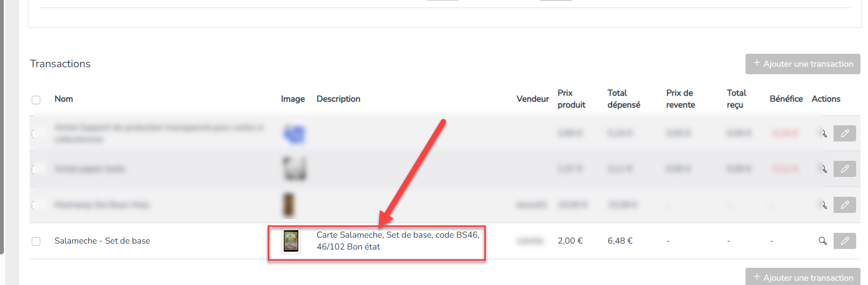The width and height of the screenshot is (868, 285).
Task: Click the Bénéfice column header
Action: (x=786, y=99)
